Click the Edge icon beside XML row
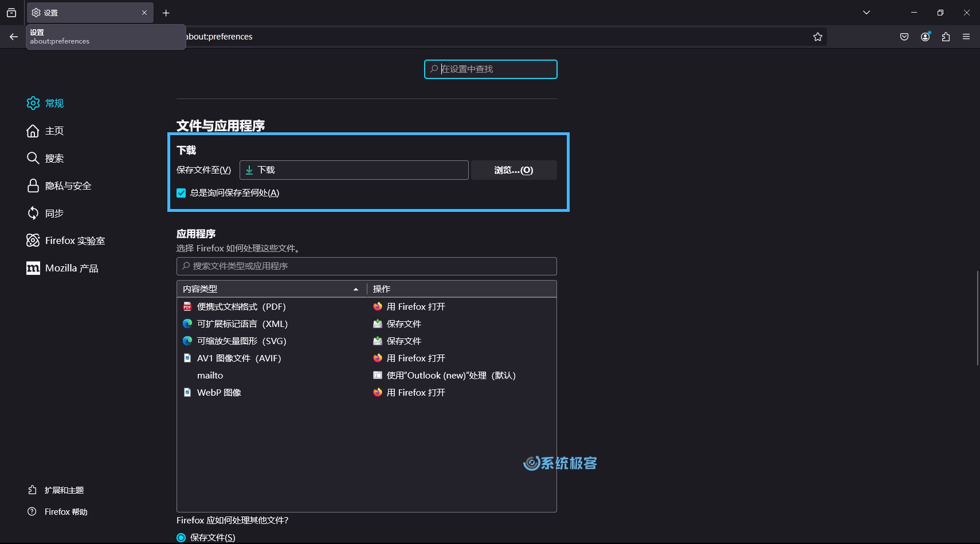This screenshot has height=544, width=980. pyautogui.click(x=187, y=324)
